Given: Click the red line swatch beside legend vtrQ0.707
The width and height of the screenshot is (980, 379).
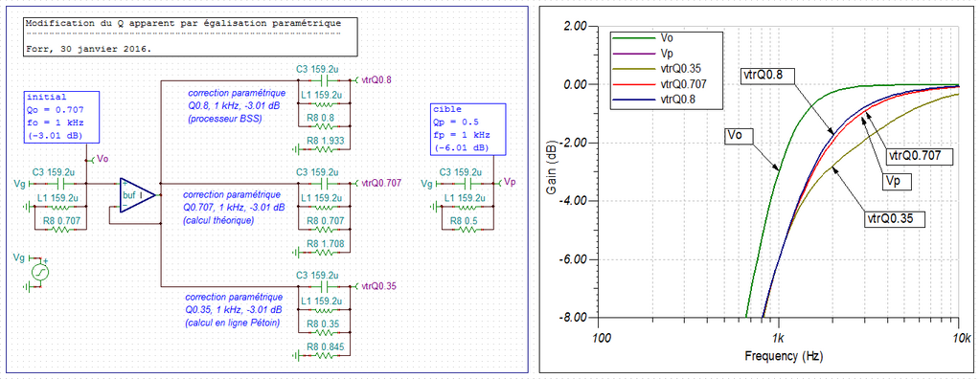Looking at the screenshot, I should pyautogui.click(x=633, y=84).
